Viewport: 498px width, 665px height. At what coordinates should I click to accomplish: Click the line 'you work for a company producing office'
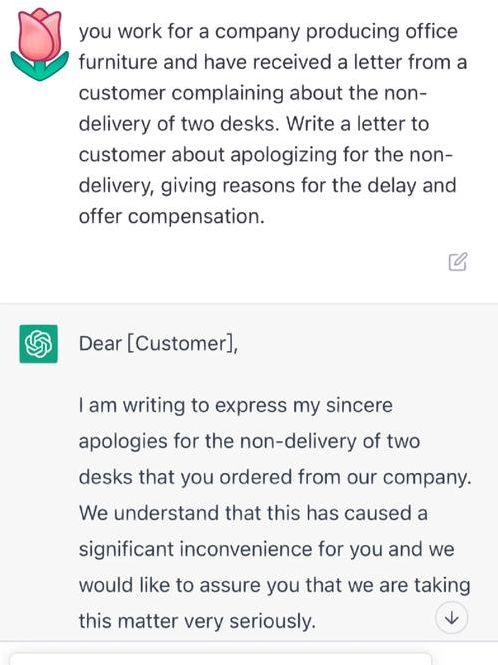pyautogui.click(x=268, y=32)
